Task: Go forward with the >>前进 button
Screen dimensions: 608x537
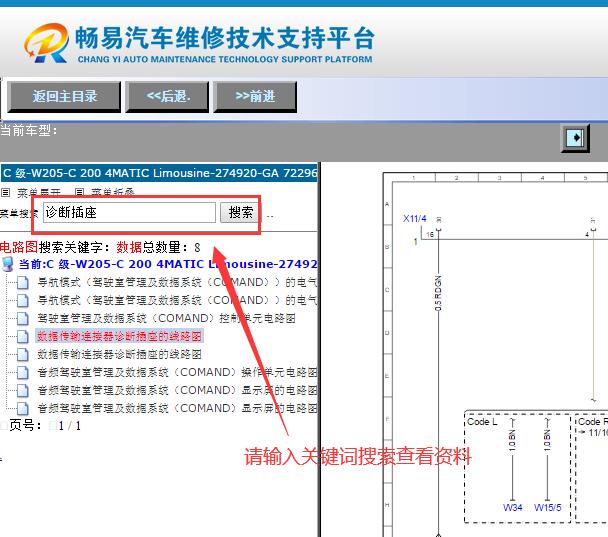Action: [x=255, y=97]
